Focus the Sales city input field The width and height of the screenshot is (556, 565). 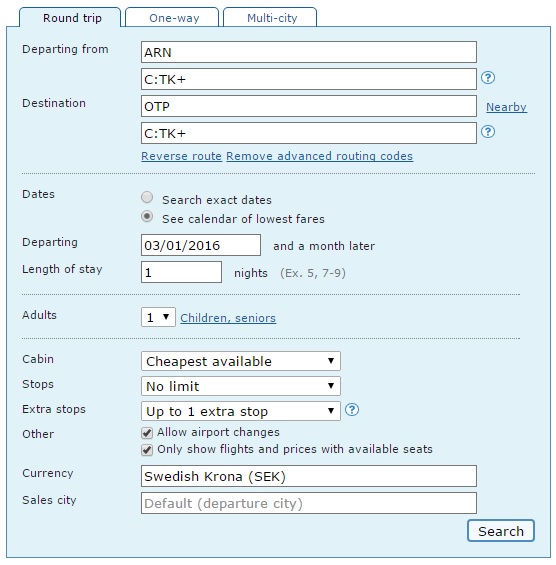pos(309,503)
